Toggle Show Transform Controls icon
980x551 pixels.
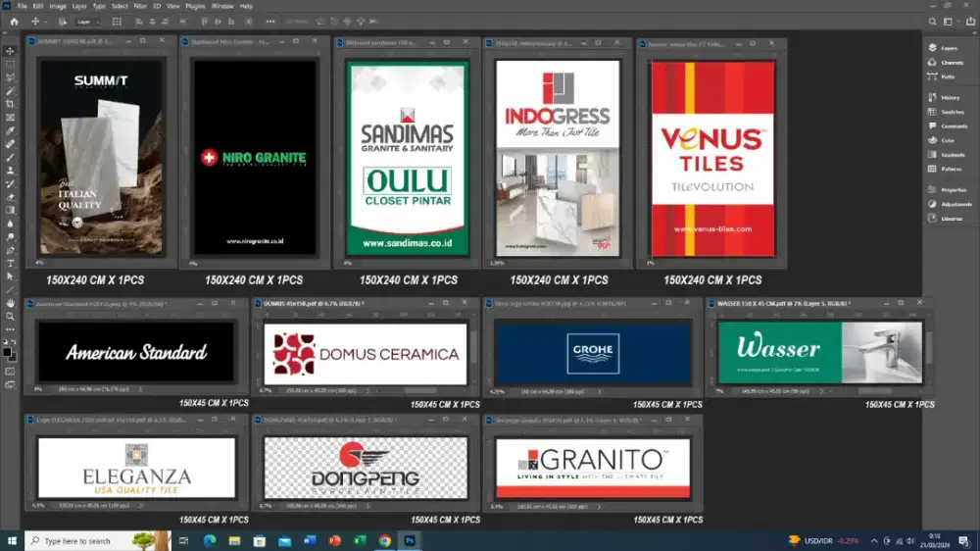pos(117,22)
